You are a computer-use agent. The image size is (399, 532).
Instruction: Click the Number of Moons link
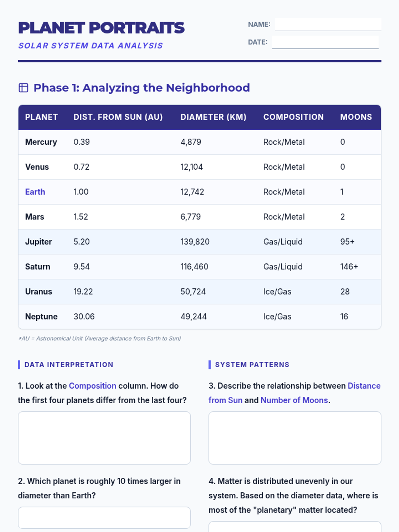(x=294, y=400)
